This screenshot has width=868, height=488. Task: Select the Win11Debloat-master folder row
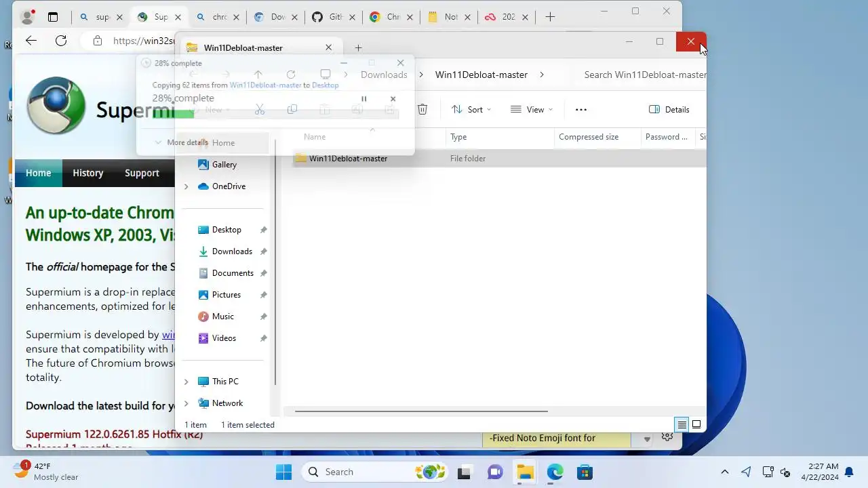[499, 159]
